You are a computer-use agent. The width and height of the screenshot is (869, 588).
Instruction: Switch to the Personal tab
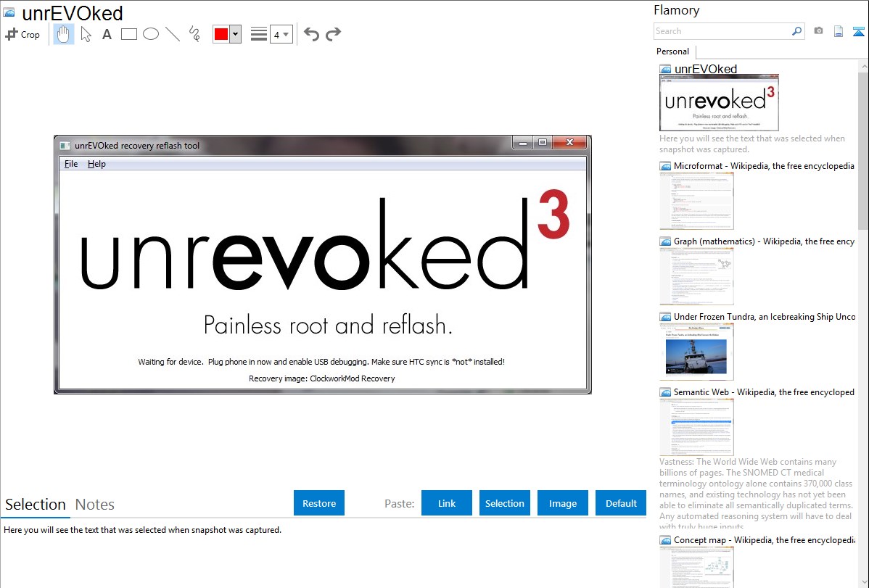coord(673,51)
